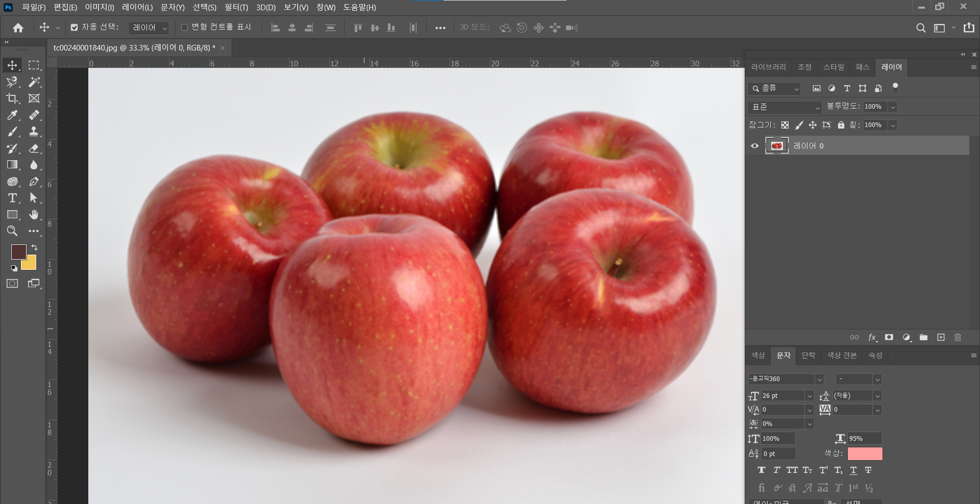
Task: Click the 레이어 0 layer thumbnail
Action: (777, 146)
